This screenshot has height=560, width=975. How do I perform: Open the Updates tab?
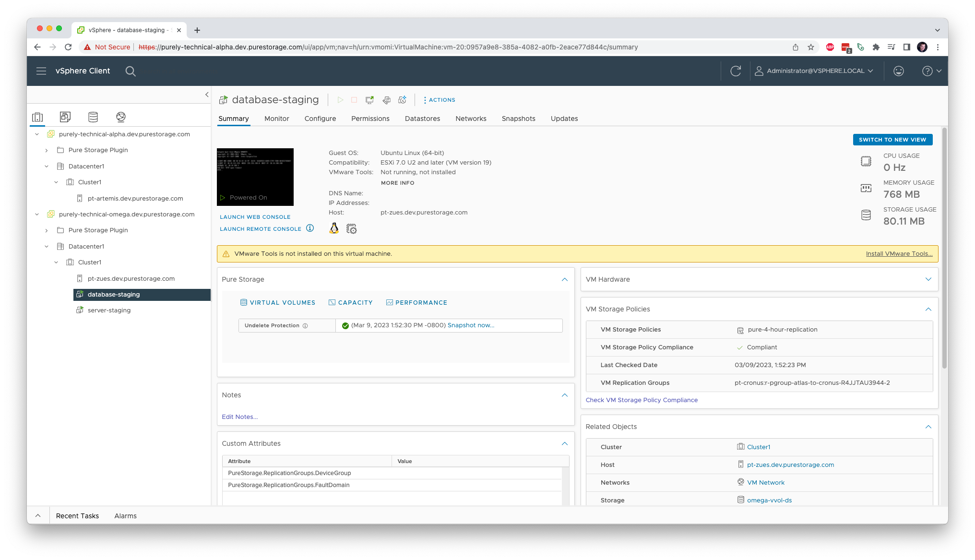(564, 119)
